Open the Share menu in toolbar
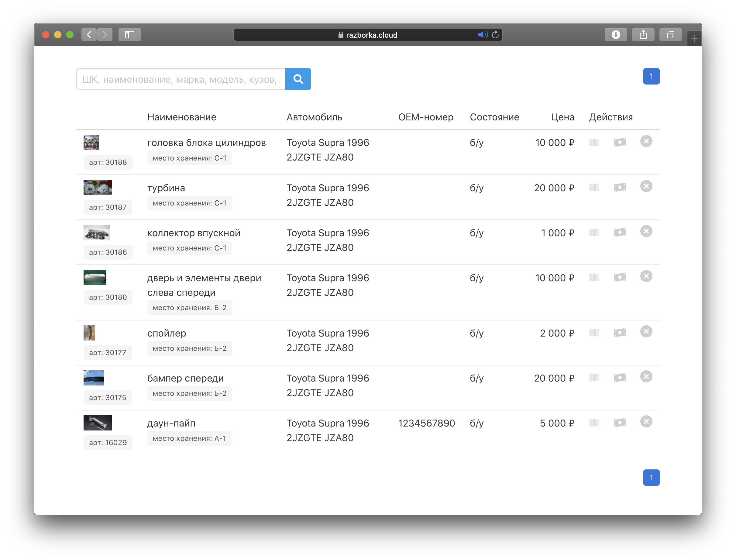736x560 pixels. [x=643, y=35]
